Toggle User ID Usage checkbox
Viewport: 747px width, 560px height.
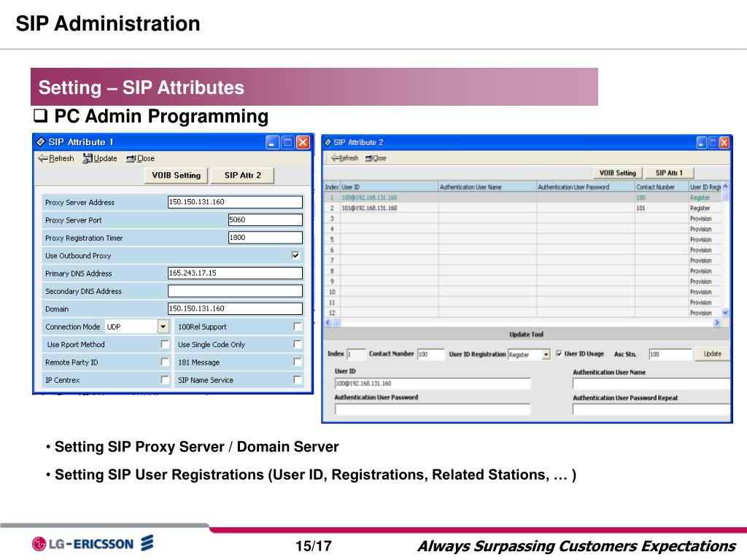(x=559, y=354)
